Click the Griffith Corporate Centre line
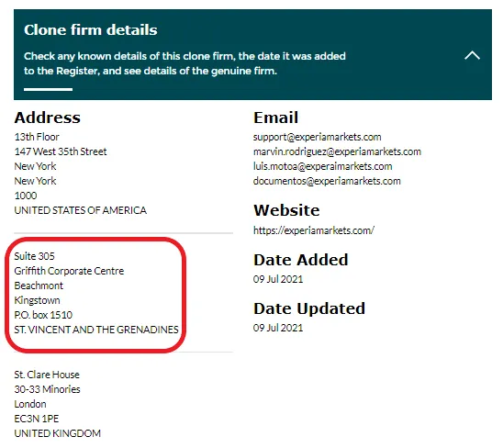 pyautogui.click(x=69, y=271)
